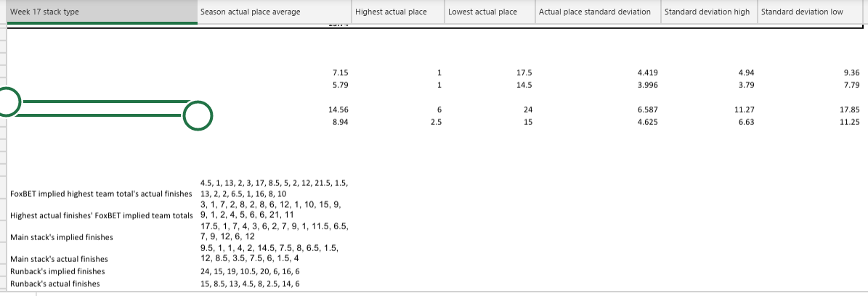Select the cell showing 14.56
The width and height of the screenshot is (868, 296).
pyautogui.click(x=275, y=110)
